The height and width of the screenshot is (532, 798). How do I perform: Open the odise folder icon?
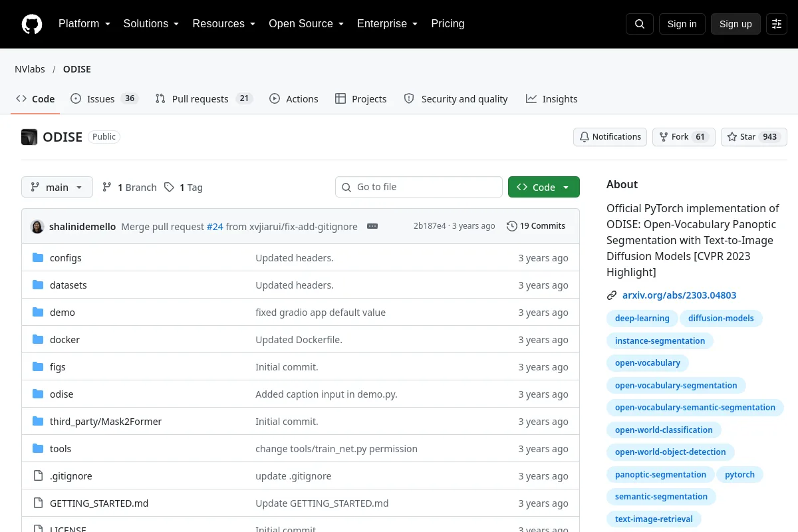click(x=38, y=394)
